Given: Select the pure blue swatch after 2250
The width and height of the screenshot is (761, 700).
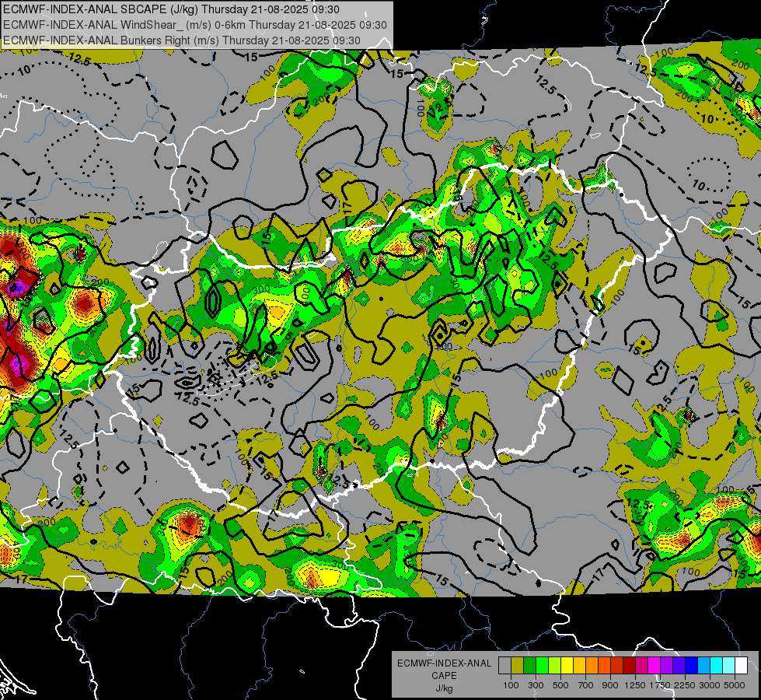Looking at the screenshot, I should tap(692, 666).
